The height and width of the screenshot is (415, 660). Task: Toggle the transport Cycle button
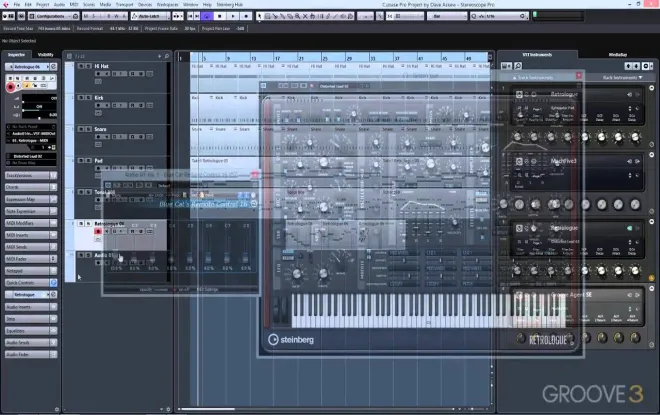(206, 16)
